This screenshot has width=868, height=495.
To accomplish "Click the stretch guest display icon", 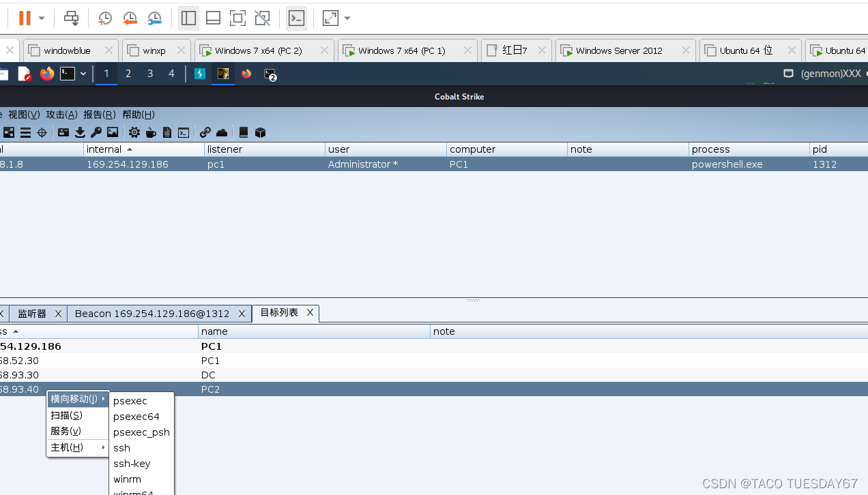I will point(330,18).
